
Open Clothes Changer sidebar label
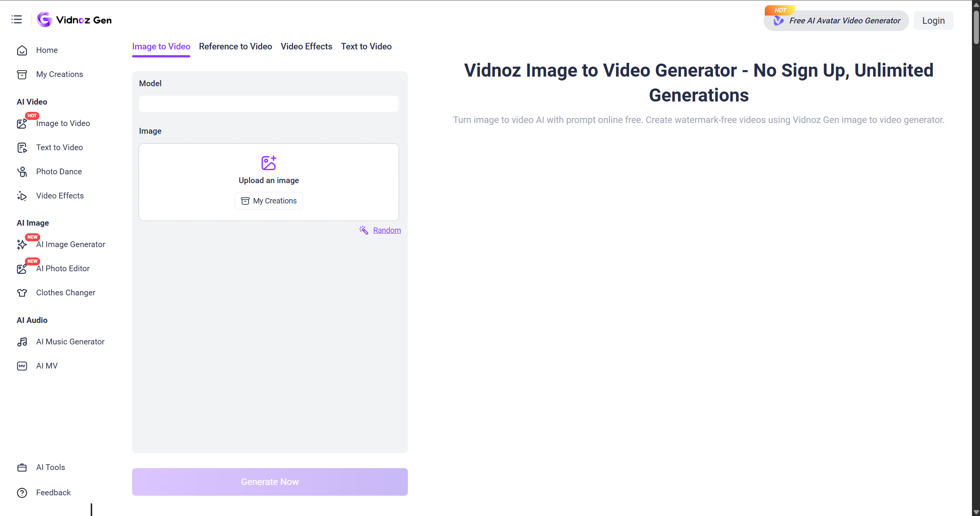pyautogui.click(x=66, y=293)
